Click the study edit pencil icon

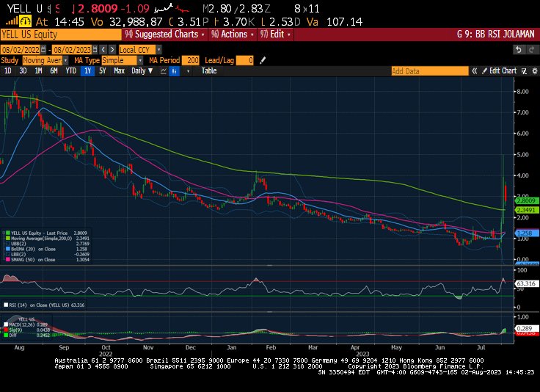tap(263, 60)
